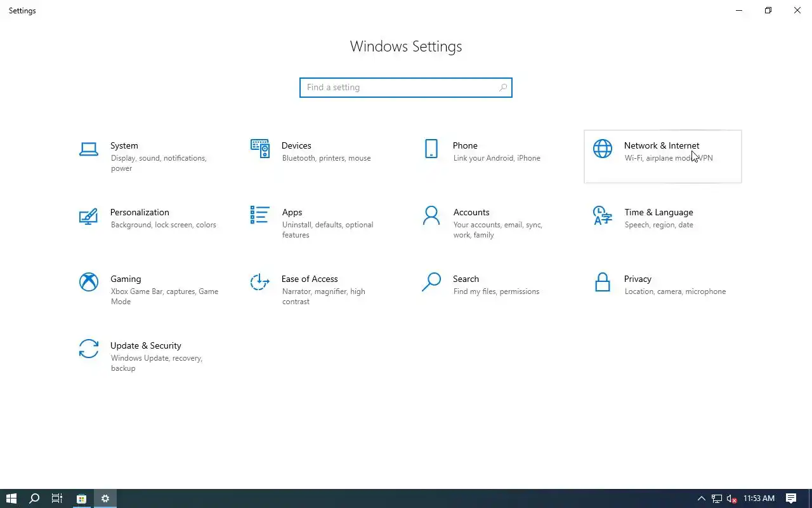Click 'Xbox Game Bar, captures, Game Mode' text
Screen dimensions: 812x508
(x=164, y=297)
